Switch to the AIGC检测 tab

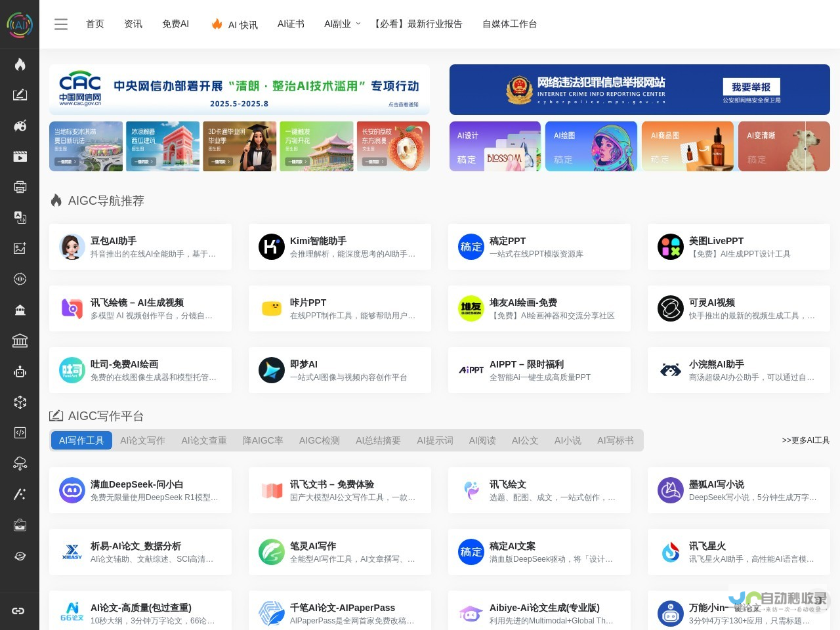point(320,440)
